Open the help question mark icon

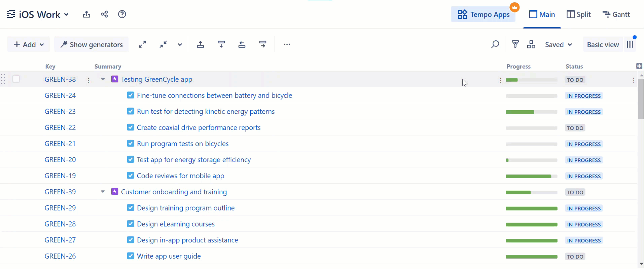(x=122, y=14)
